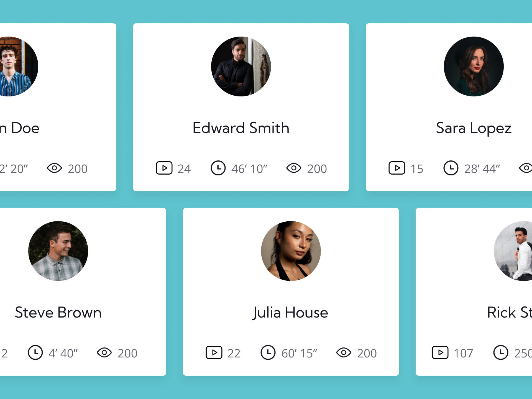Click the clock icon beside 60' 15"

tap(268, 352)
